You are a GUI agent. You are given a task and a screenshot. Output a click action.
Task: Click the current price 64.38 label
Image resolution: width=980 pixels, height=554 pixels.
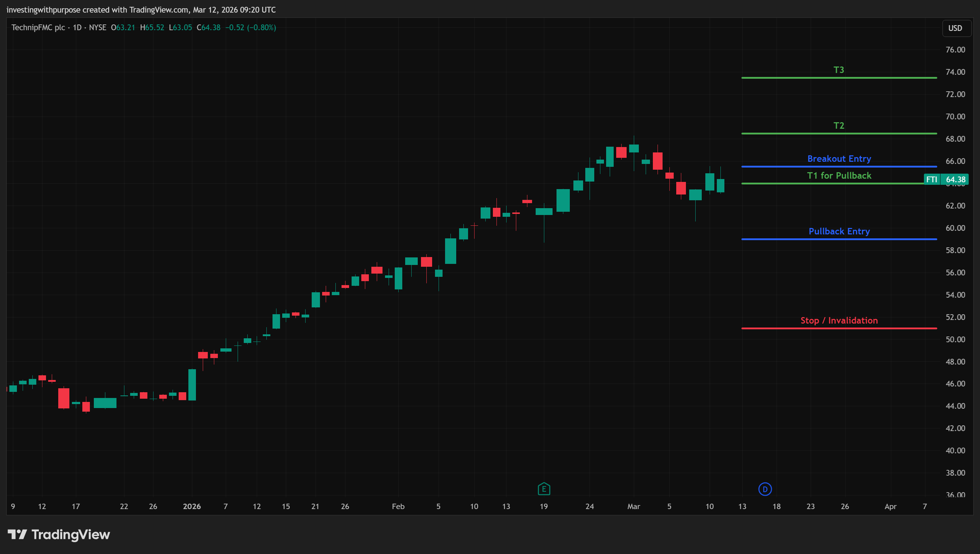(955, 180)
